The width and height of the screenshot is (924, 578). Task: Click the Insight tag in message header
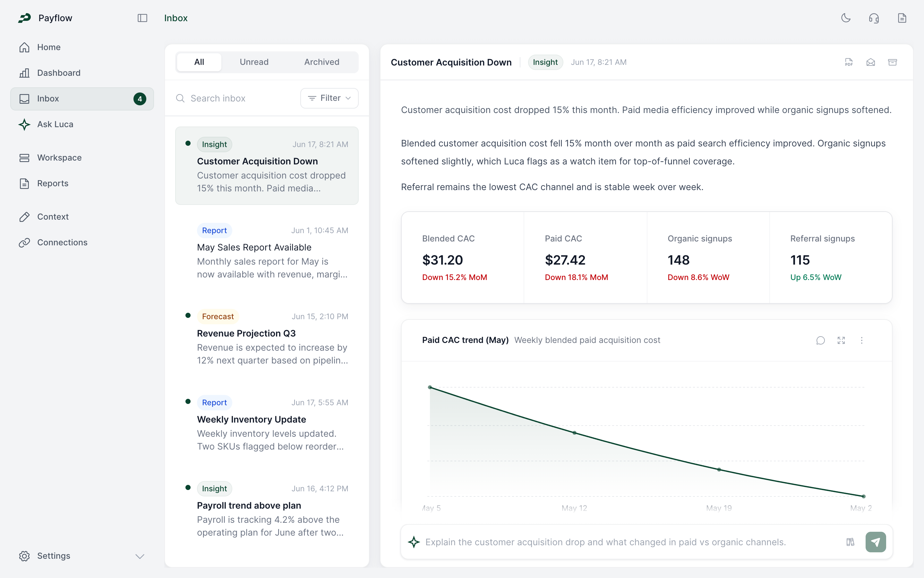coord(545,62)
